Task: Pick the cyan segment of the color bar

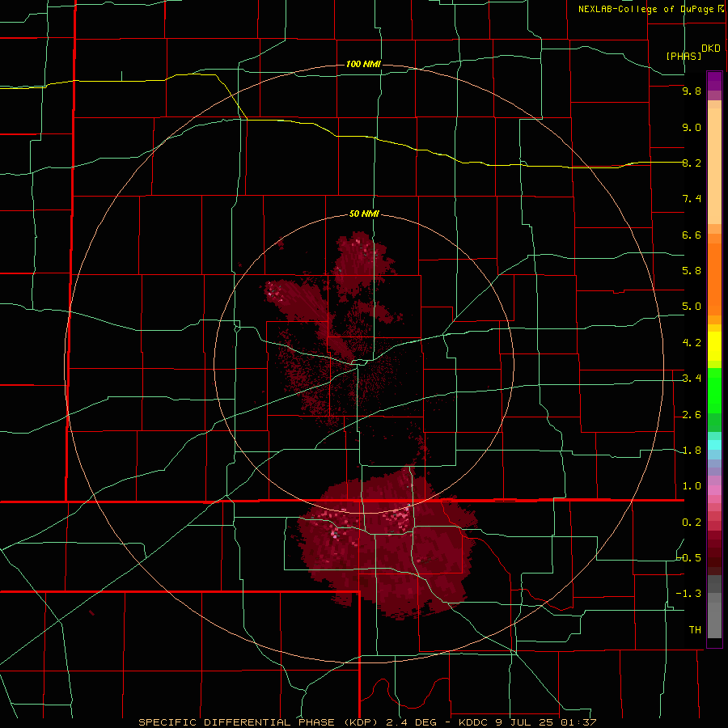Action: (x=714, y=445)
